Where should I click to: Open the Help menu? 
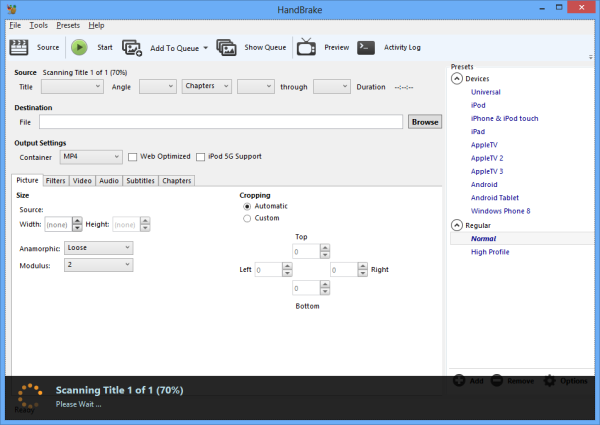(x=96, y=25)
